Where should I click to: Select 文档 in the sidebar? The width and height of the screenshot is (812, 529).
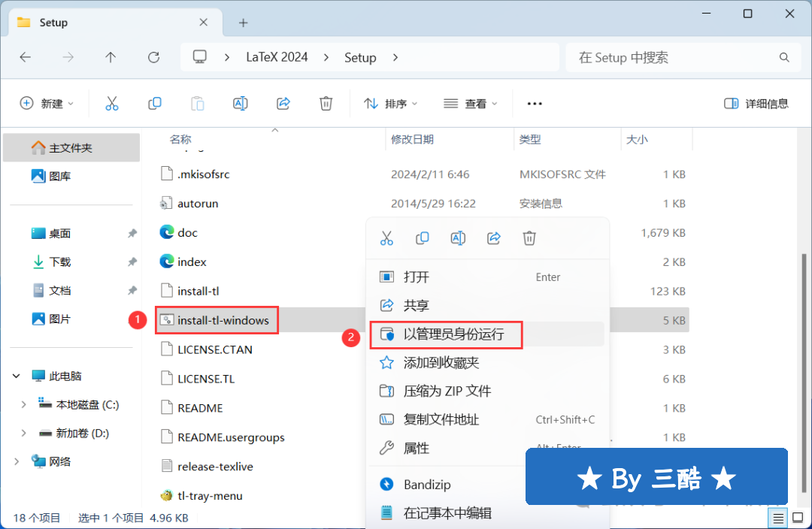[x=71, y=290]
